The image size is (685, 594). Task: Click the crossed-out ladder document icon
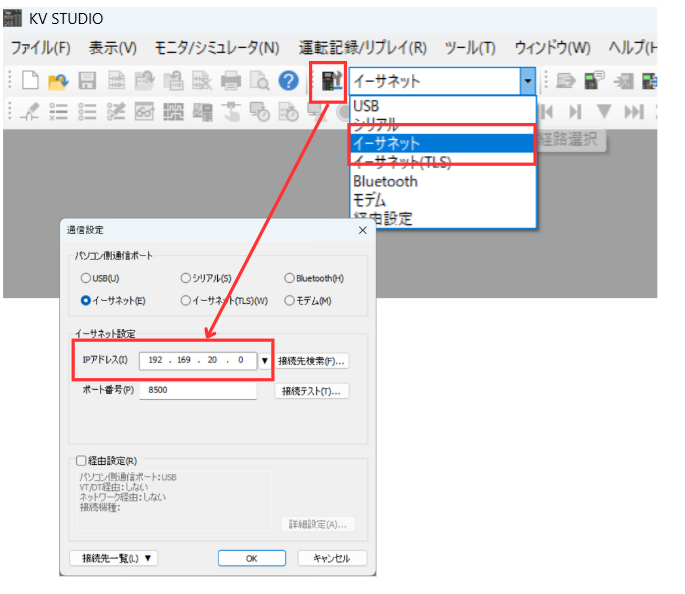pos(202,81)
